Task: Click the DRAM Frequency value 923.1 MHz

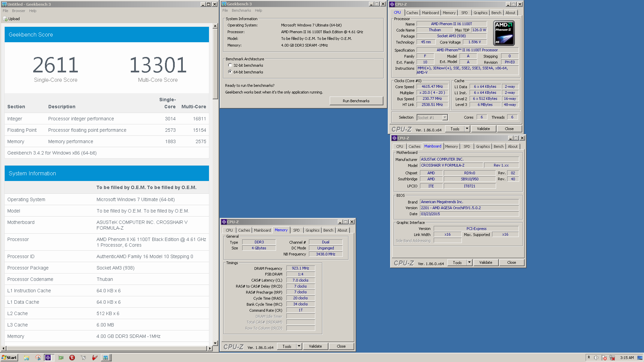Action: [300, 268]
